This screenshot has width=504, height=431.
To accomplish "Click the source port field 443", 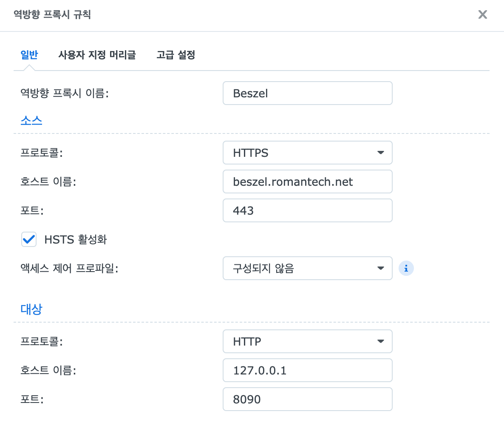I will [307, 210].
